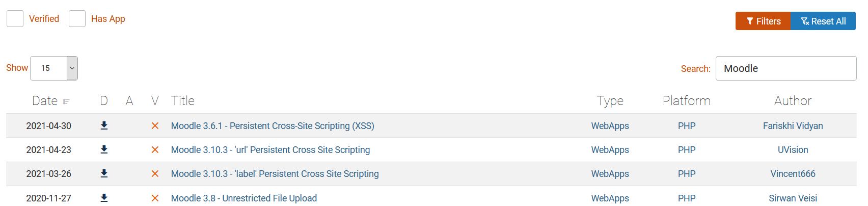Select PHP platform in Moodle 3.10.3 'label' row
This screenshot has height=206, width=868.
687,174
